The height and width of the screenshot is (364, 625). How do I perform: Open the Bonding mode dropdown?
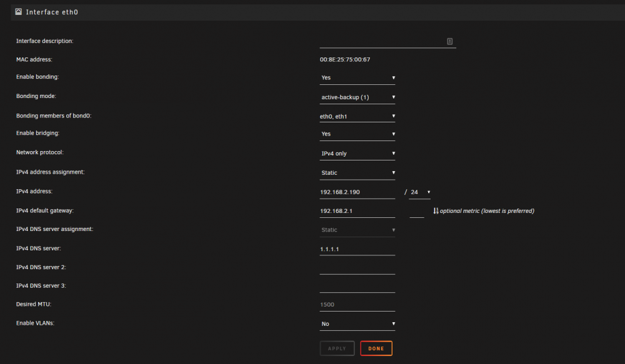(x=357, y=97)
